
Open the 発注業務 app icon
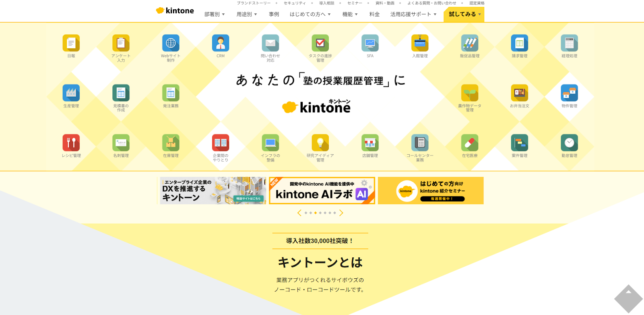pyautogui.click(x=171, y=93)
